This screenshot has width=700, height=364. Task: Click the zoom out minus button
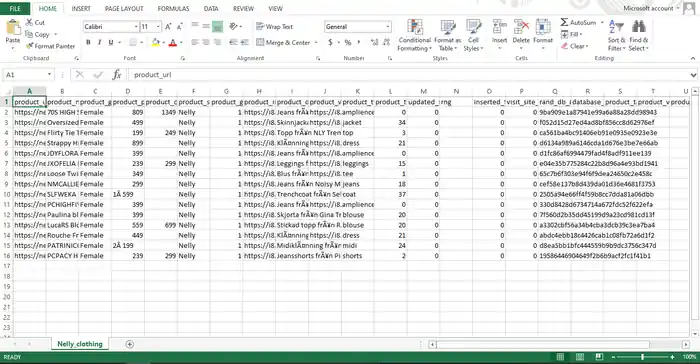tap(613, 357)
